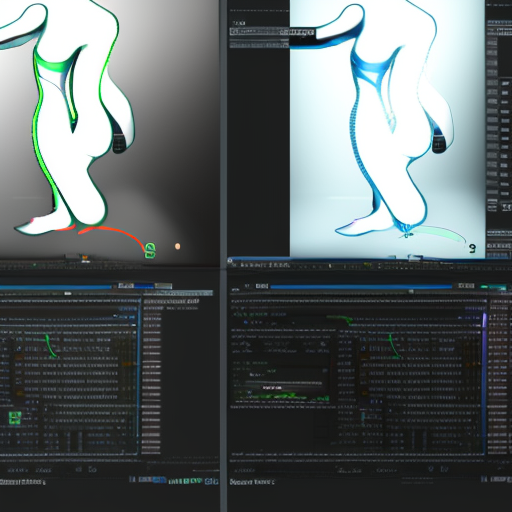Click the long blue progress bar in the right panel

361,286
